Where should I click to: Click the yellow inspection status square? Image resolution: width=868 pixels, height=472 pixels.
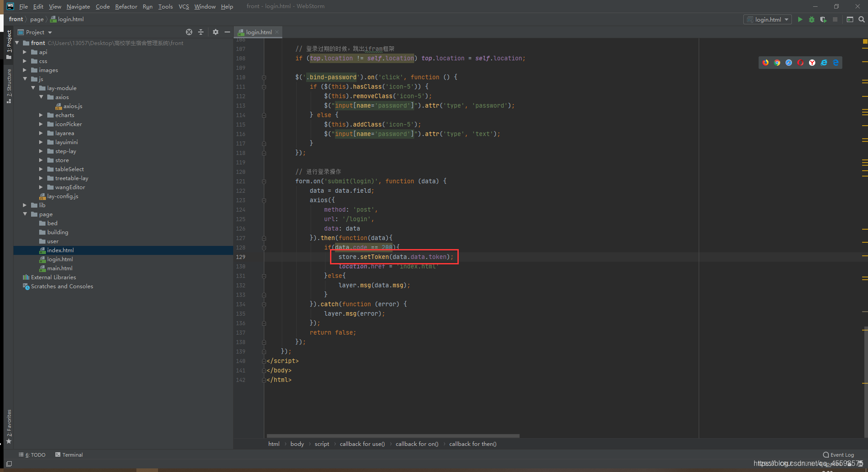click(x=865, y=41)
